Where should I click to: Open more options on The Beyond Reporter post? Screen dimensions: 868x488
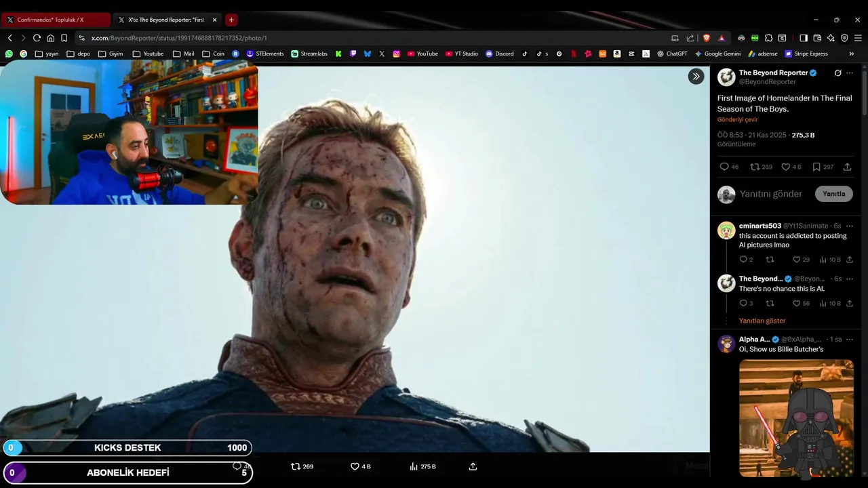tap(850, 73)
